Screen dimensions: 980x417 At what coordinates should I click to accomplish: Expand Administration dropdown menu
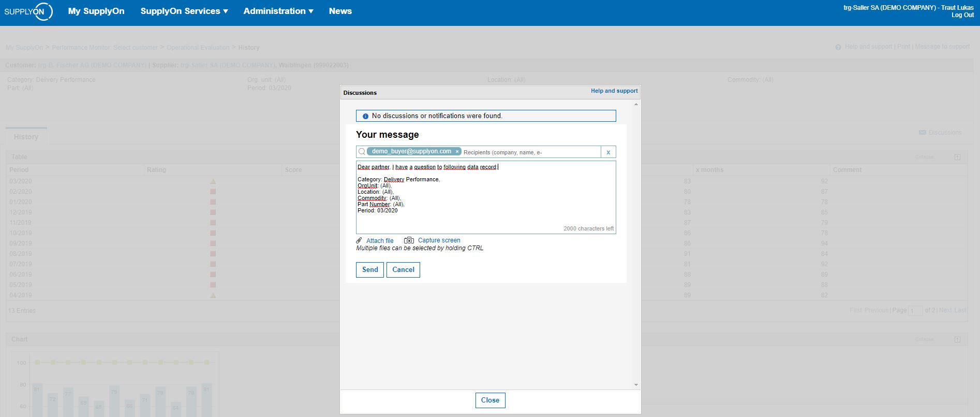point(278,11)
